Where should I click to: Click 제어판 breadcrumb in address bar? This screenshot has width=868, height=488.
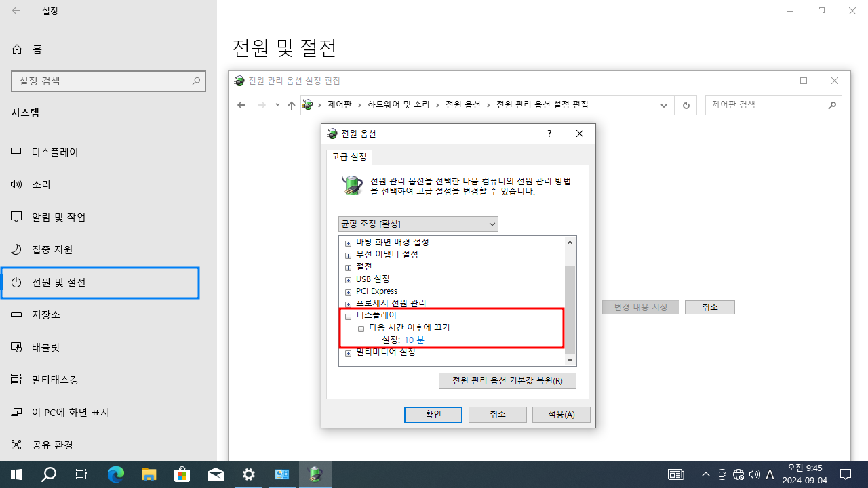tap(340, 105)
